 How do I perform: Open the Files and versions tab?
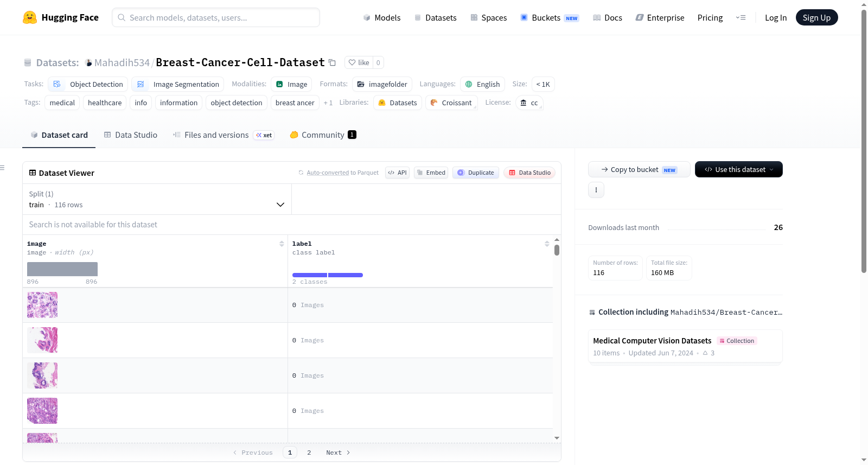click(x=224, y=135)
